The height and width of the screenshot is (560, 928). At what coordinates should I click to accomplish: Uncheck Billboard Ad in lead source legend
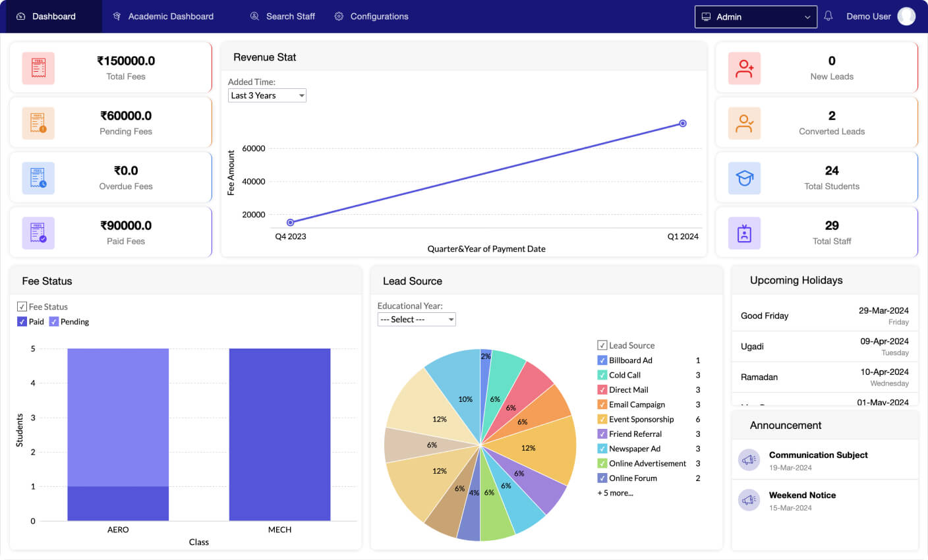pos(602,360)
